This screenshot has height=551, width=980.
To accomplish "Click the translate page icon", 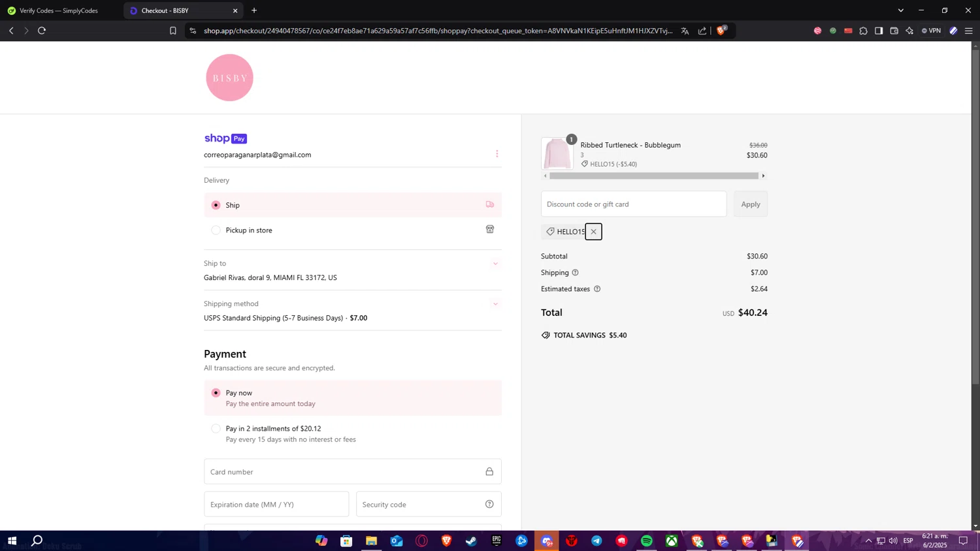I will (685, 31).
